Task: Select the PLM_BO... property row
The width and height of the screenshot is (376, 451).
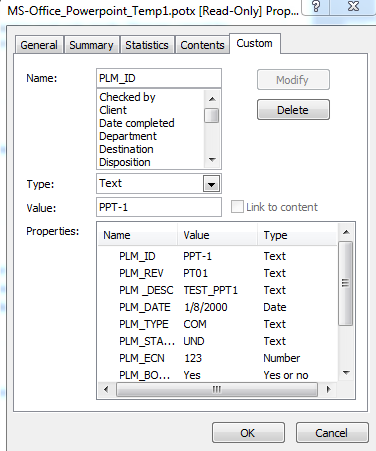Action: click(217, 375)
